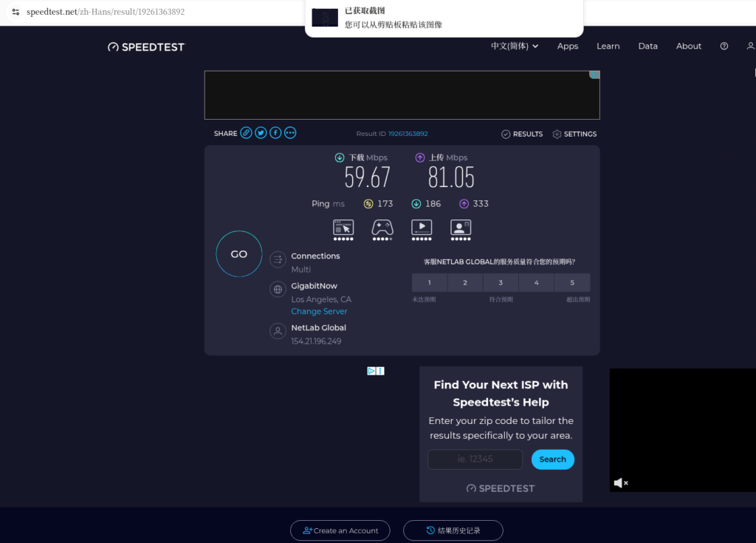Click Create an Account button
The image size is (756, 543).
point(340,530)
